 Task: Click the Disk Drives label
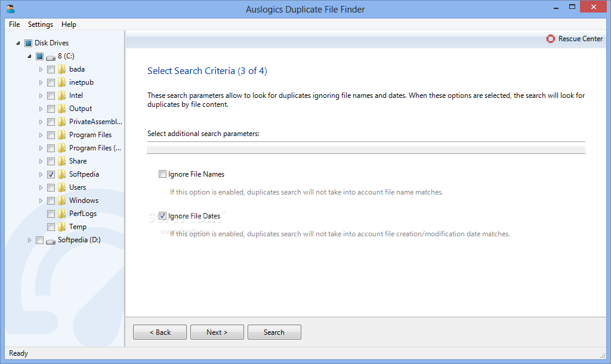51,43
